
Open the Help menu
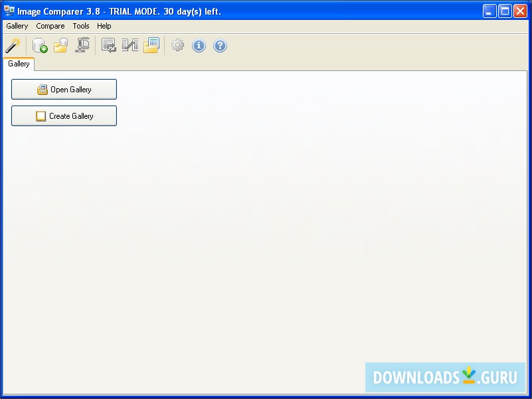(x=104, y=26)
